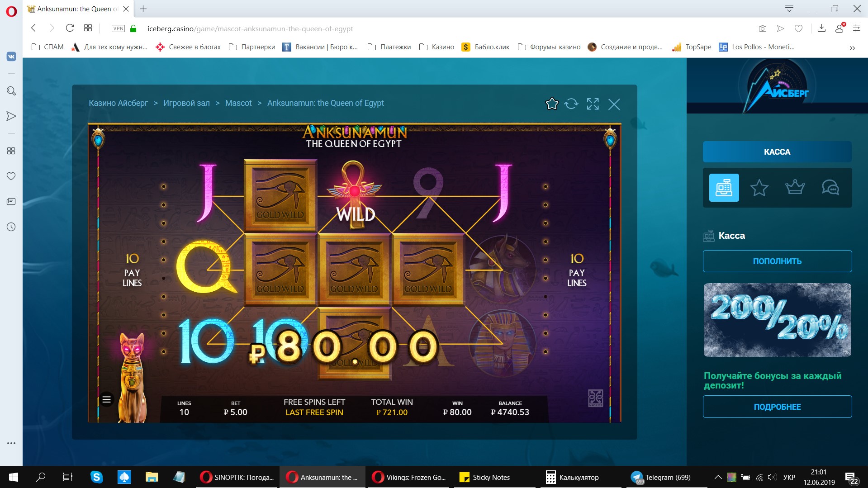Open Opera easy setup panel
Viewport: 868px width, 488px height.
(x=857, y=28)
